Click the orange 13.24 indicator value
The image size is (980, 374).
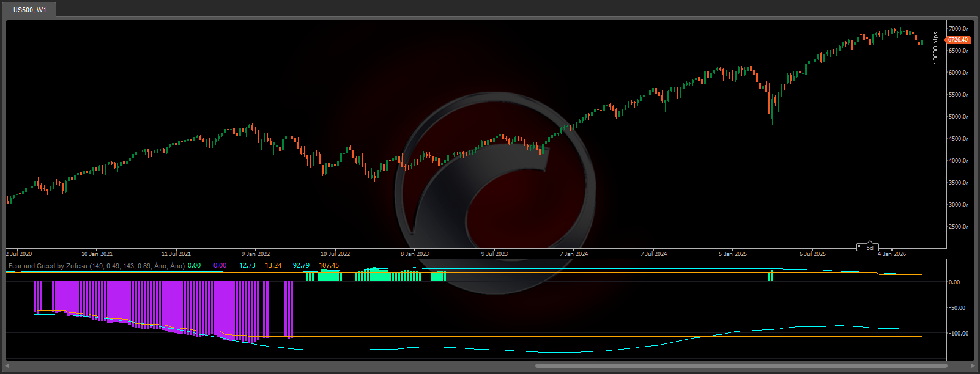273,266
